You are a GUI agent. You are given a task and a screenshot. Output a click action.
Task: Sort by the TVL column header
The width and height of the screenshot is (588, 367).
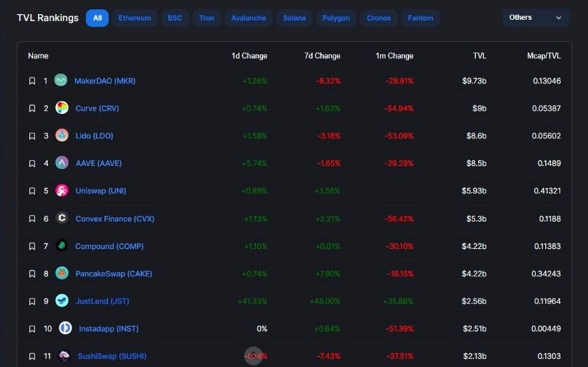tap(479, 56)
